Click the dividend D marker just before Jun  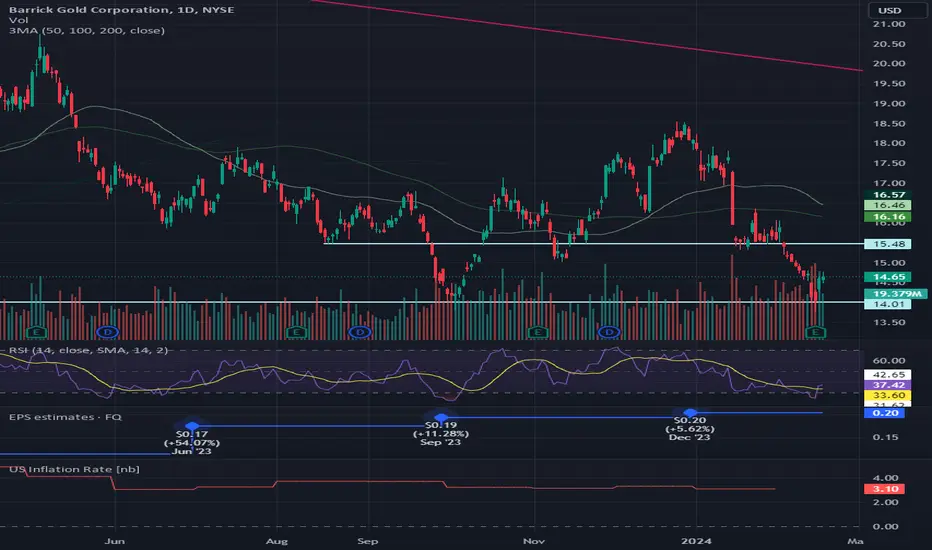tap(108, 332)
